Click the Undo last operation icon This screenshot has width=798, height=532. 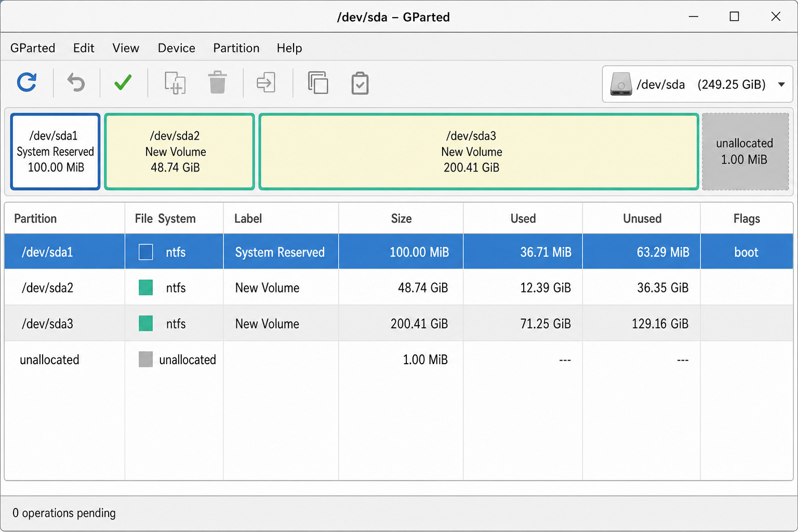coord(76,83)
